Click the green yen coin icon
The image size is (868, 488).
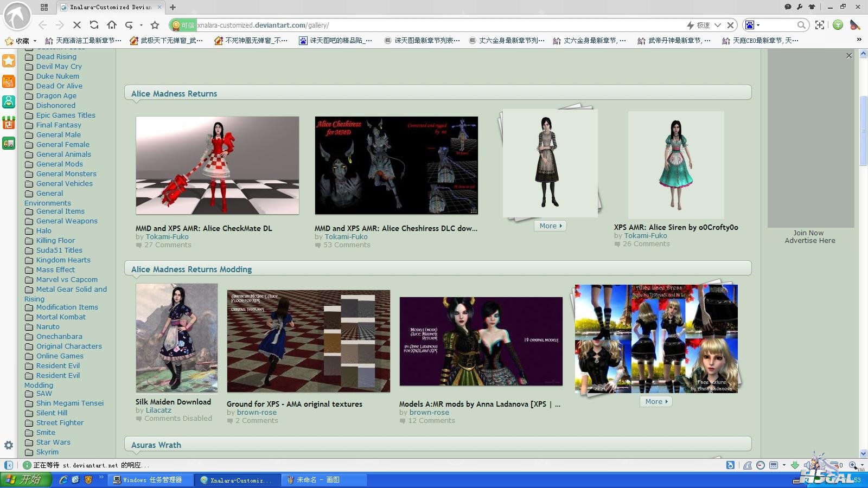(838, 25)
